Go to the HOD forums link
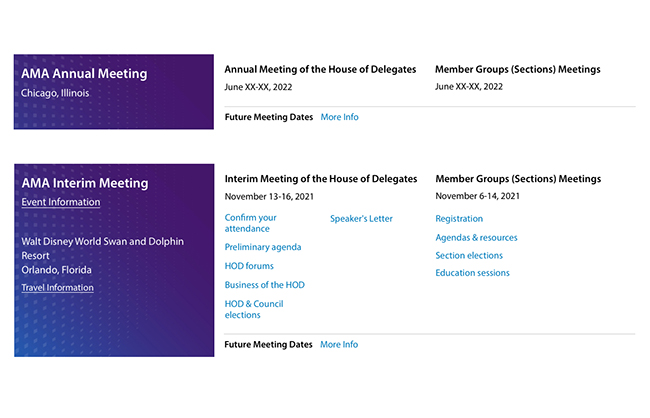The image size is (650, 418). click(x=249, y=266)
